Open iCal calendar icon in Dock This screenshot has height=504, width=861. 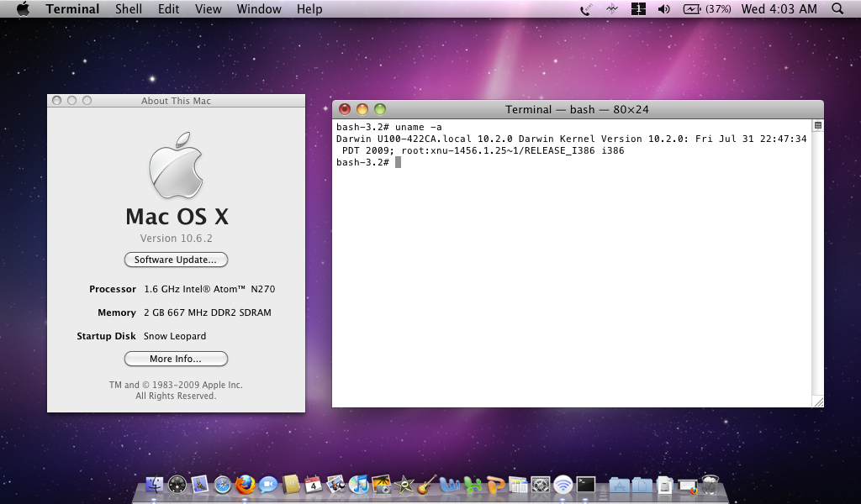pyautogui.click(x=314, y=484)
